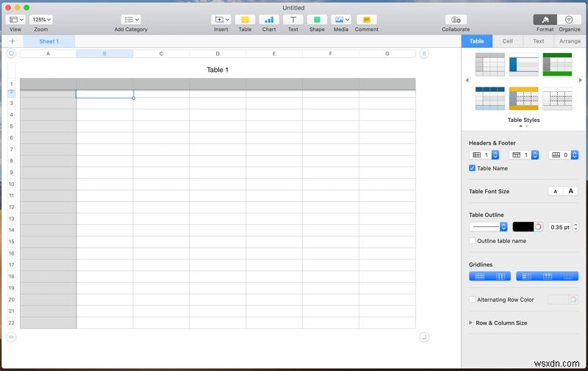Open the outline color wheel picker
The image size is (588, 371).
(x=538, y=227)
